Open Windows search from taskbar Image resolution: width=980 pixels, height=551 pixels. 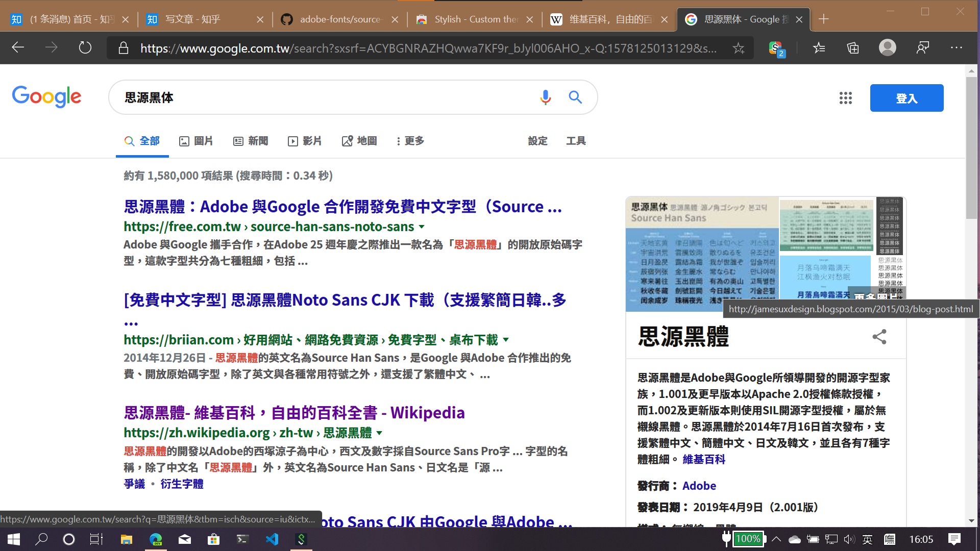point(41,539)
